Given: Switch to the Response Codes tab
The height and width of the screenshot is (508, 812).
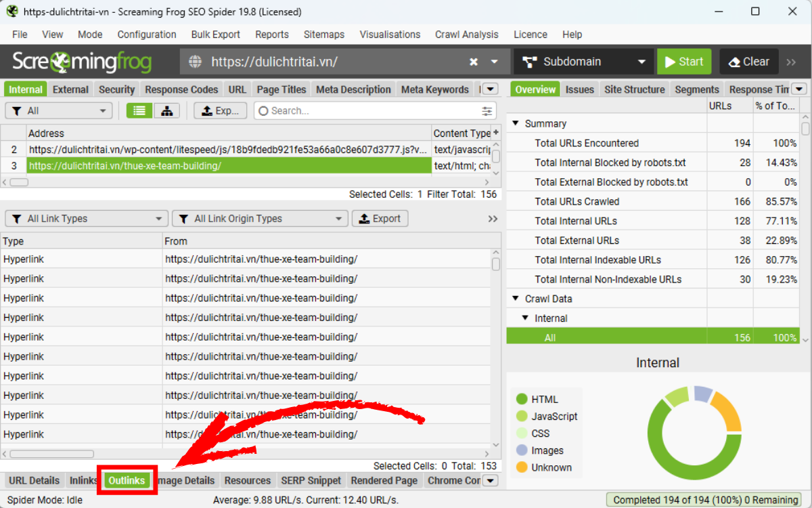Looking at the screenshot, I should [x=181, y=89].
